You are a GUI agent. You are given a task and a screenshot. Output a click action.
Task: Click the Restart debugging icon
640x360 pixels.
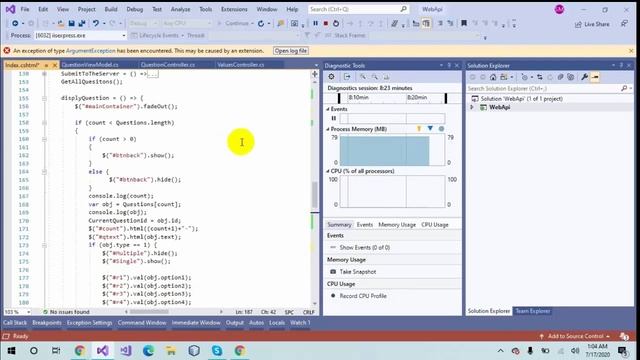coord(336,24)
